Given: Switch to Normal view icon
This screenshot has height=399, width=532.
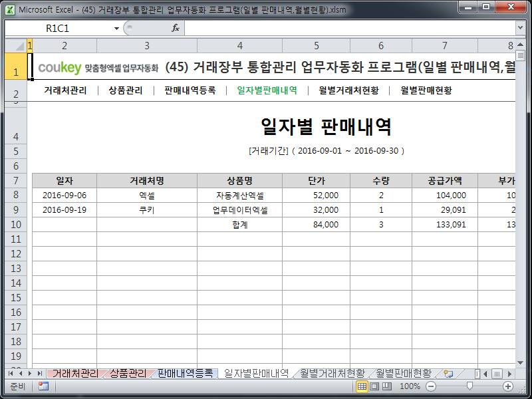Looking at the screenshot, I should coord(362,386).
